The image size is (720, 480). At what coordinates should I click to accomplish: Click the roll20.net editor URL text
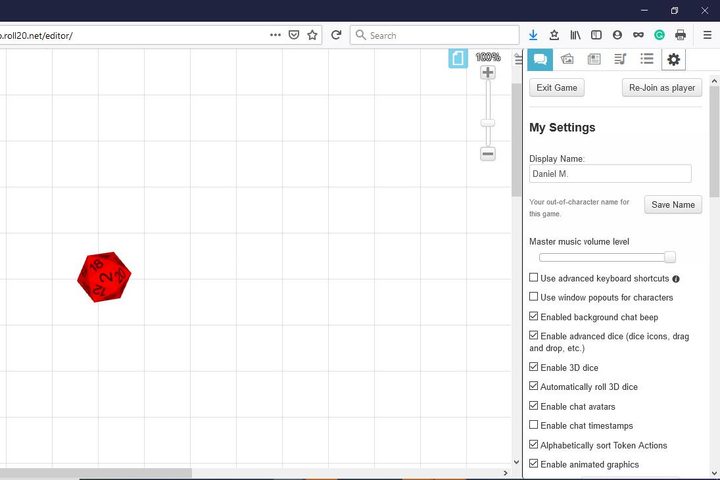coord(37,36)
